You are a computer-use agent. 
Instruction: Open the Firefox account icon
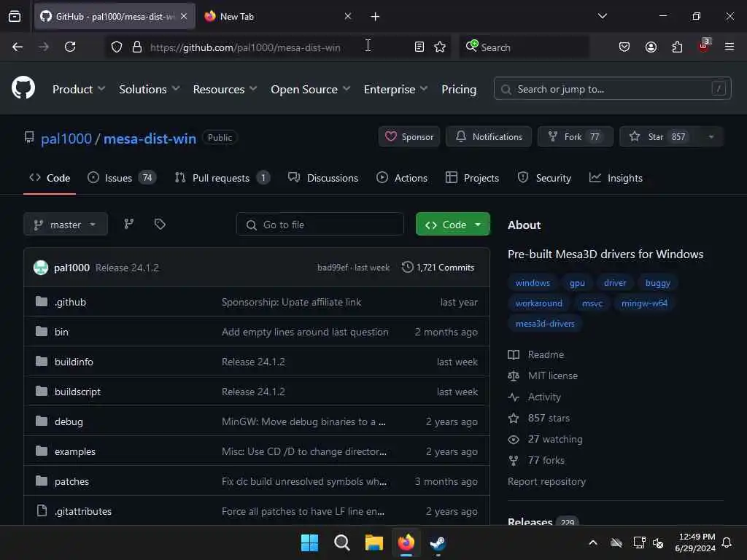[651, 47]
